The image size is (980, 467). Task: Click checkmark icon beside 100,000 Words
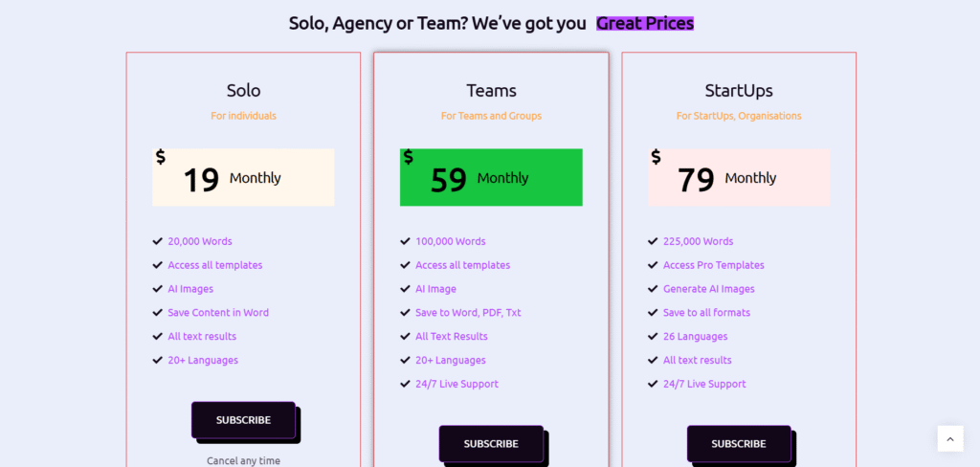pos(405,241)
